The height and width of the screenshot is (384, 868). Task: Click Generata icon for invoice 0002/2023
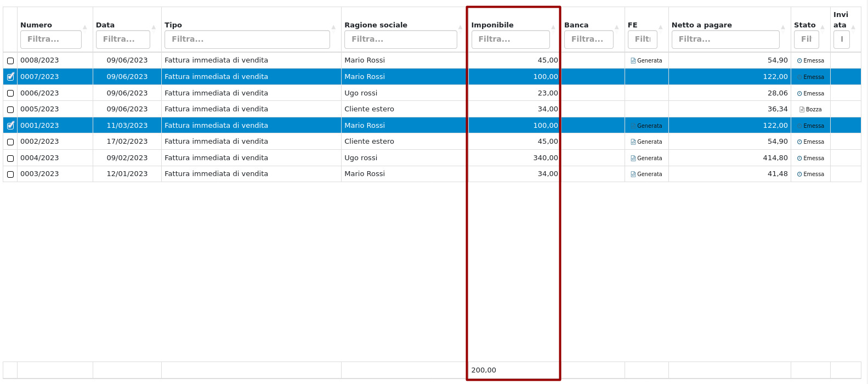pos(633,142)
